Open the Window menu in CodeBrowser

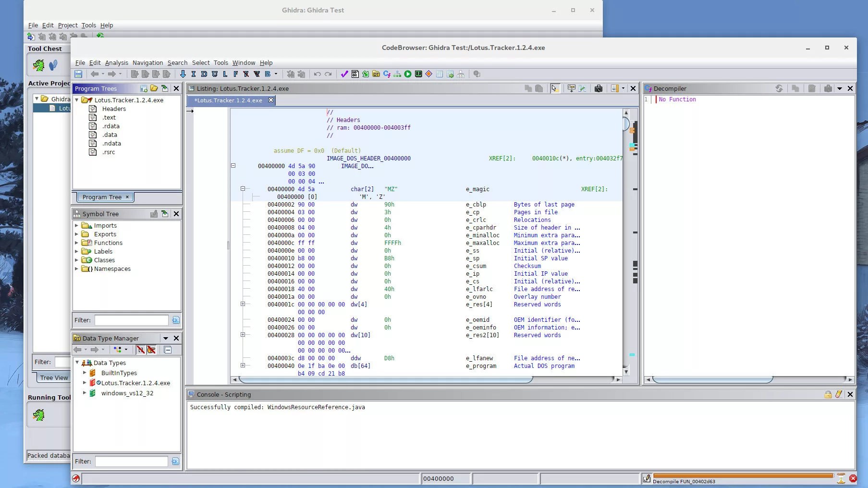(x=244, y=62)
